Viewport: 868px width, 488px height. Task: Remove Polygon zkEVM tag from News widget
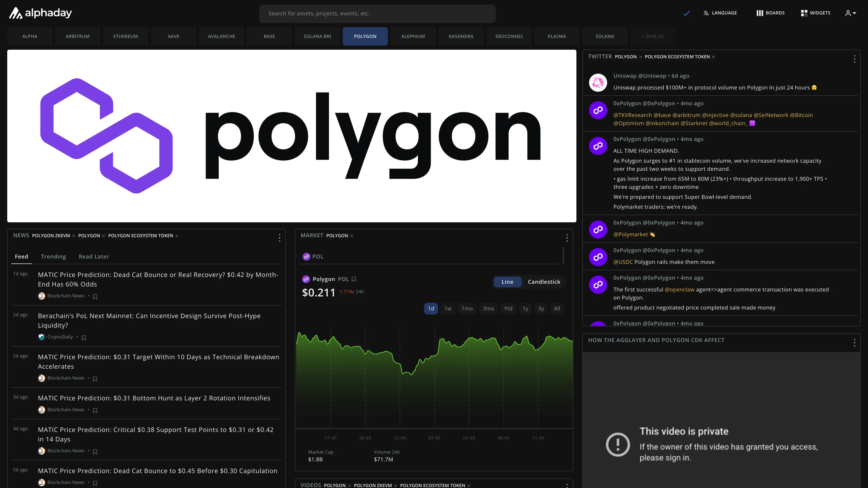pos(74,236)
